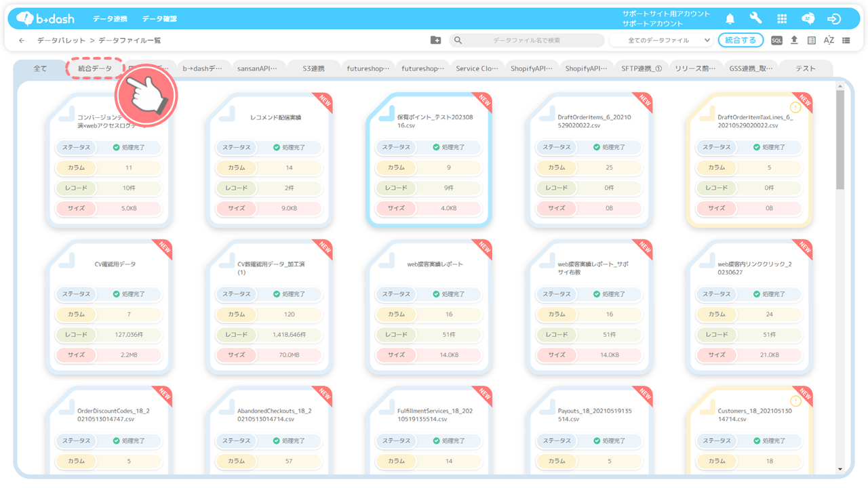Open the apps grid menu
Screen dimensions: 868x488
(x=782, y=19)
